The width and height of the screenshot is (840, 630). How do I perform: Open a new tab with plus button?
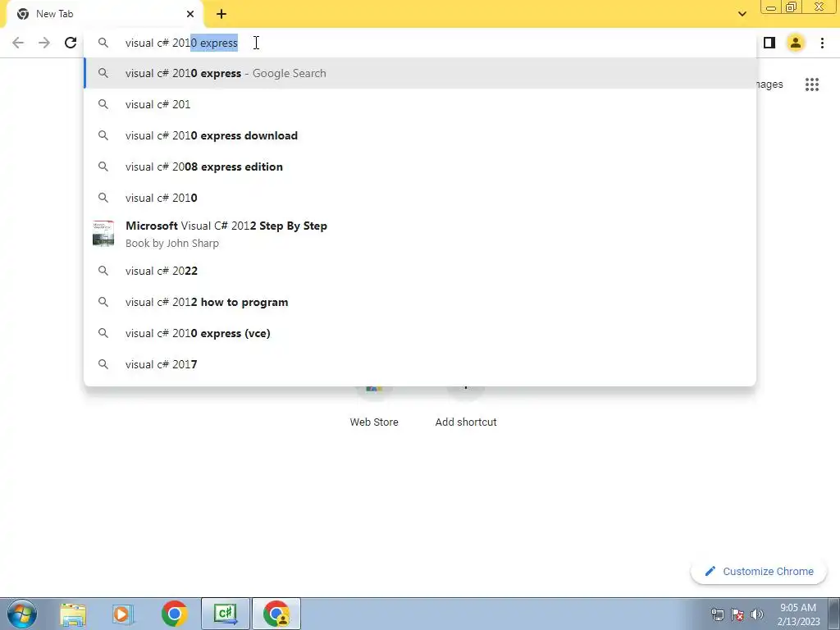click(221, 14)
